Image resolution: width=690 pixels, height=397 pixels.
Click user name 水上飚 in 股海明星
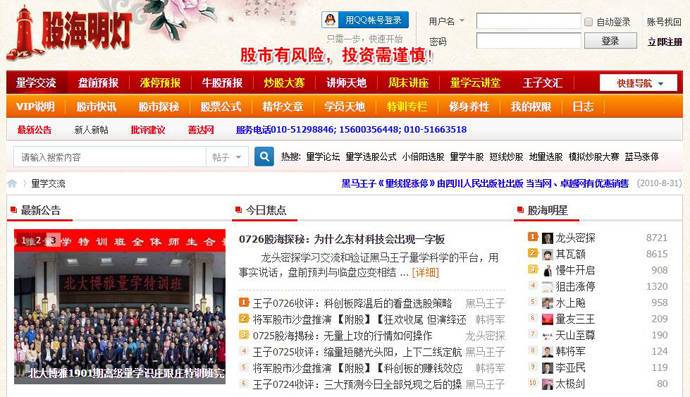[x=570, y=303]
